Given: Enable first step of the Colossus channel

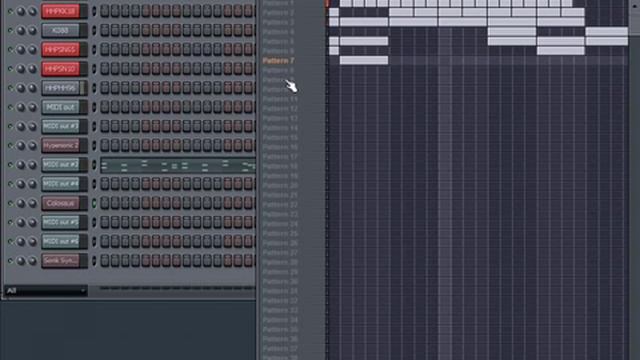Looking at the screenshot, I should tap(105, 203).
